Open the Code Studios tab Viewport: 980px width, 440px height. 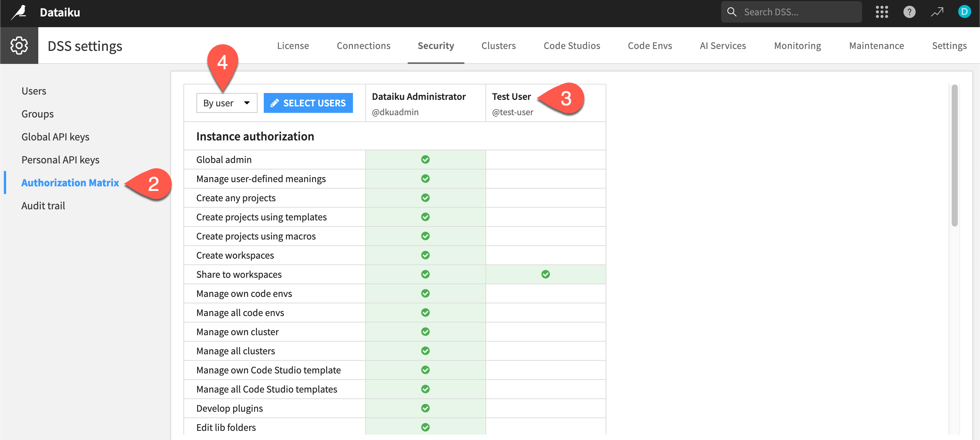point(572,46)
